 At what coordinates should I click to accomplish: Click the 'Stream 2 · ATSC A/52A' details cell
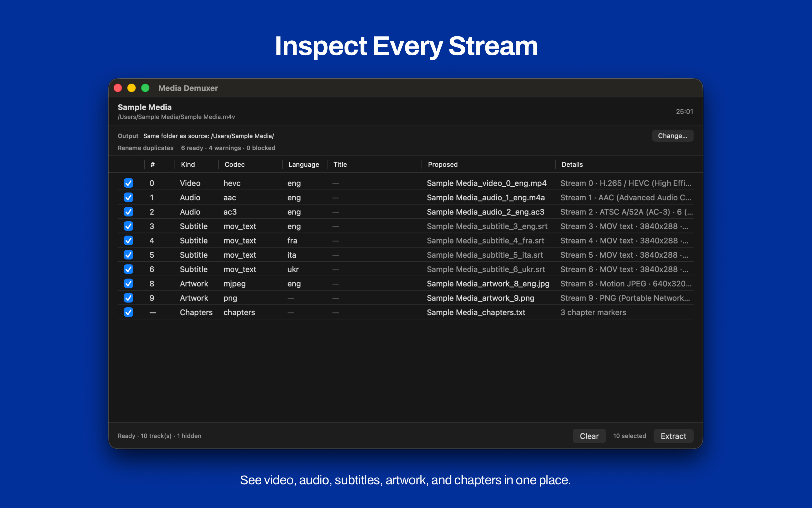(626, 212)
